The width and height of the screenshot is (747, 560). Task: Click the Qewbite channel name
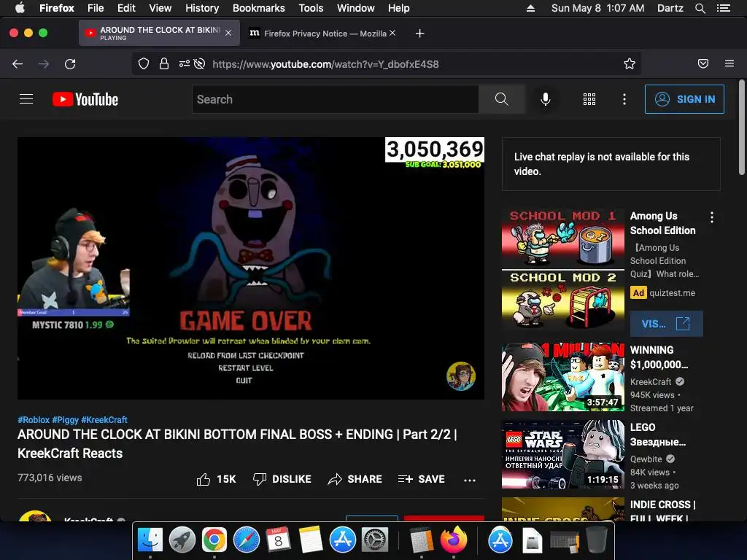(x=646, y=459)
